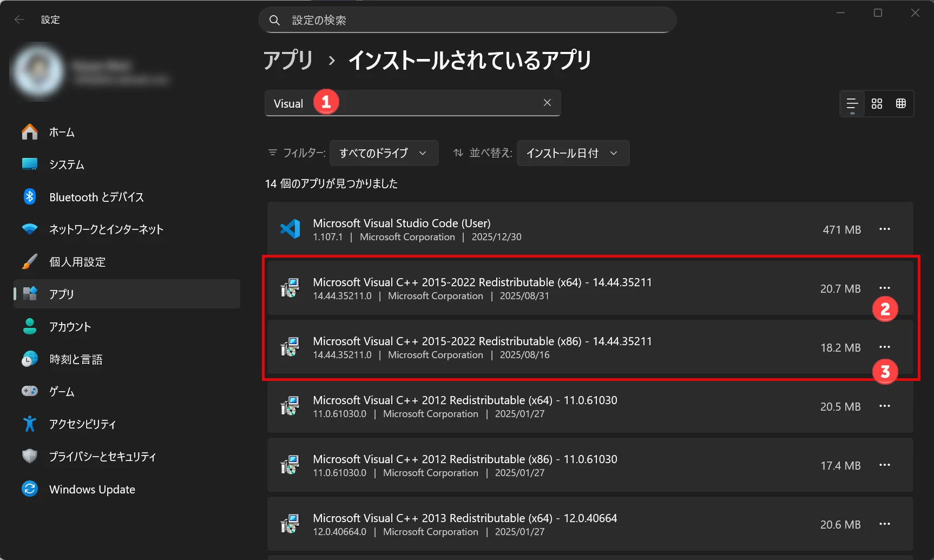Click the 2015-2022 Redistributable (x86) installer icon
This screenshot has width=934, height=560.
[x=290, y=347]
